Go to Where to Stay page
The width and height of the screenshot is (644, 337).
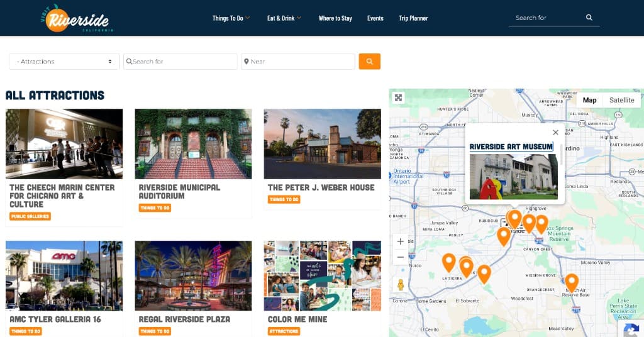pos(335,18)
